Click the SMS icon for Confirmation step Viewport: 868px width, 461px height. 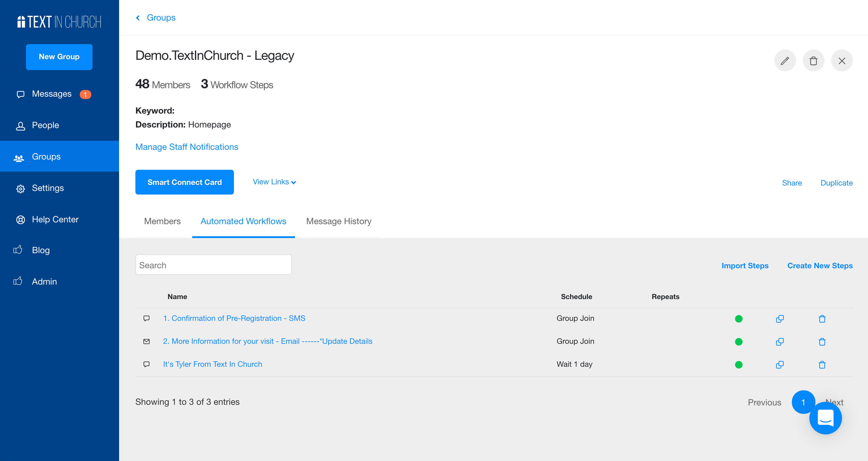147,318
